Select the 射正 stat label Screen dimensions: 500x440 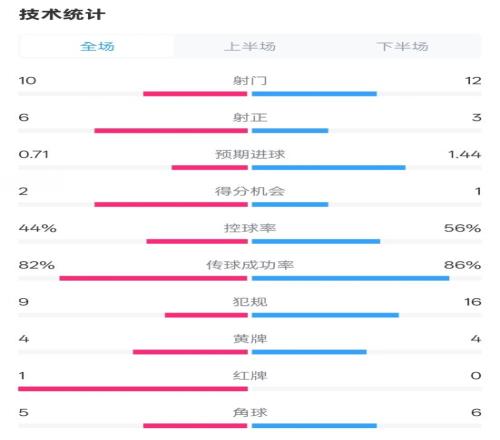tap(250, 117)
